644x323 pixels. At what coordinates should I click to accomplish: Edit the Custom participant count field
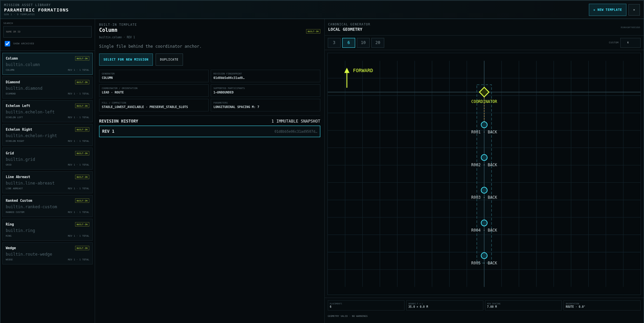tap(630, 43)
